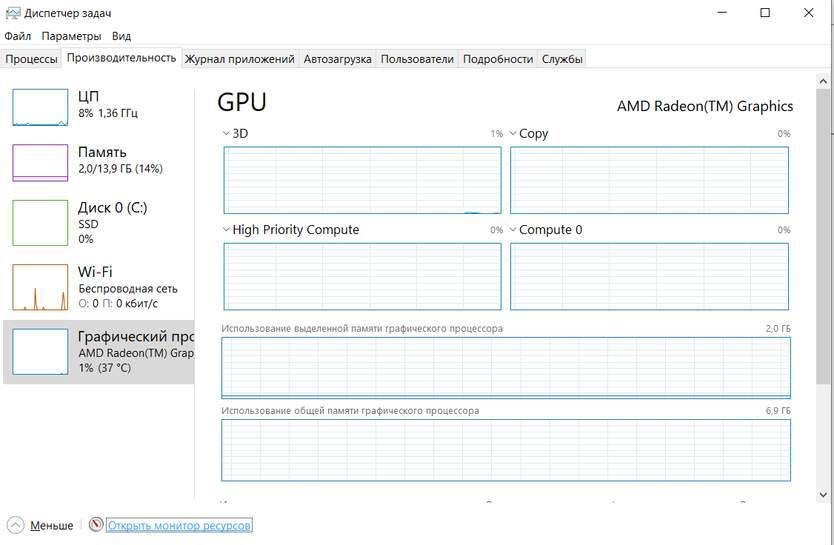Screen dimensions: 834x545
Task: Select the CPU (ЦП) mini graph thumbnail
Action: tap(40, 107)
